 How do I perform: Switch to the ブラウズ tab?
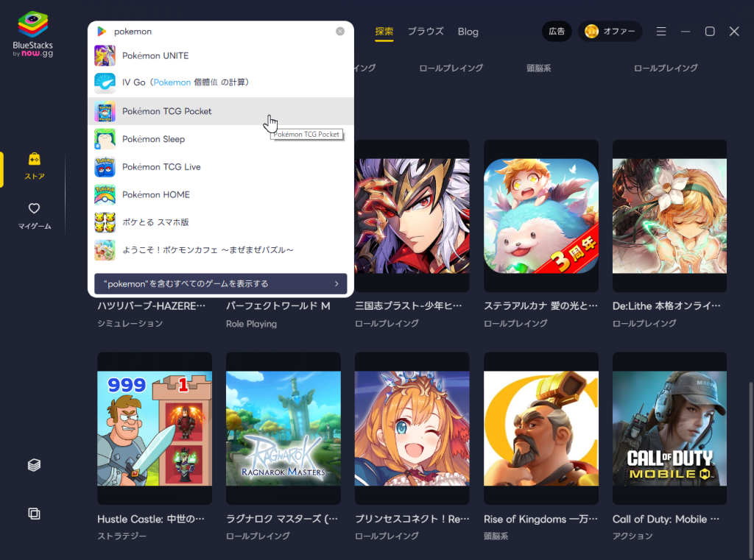click(x=426, y=32)
